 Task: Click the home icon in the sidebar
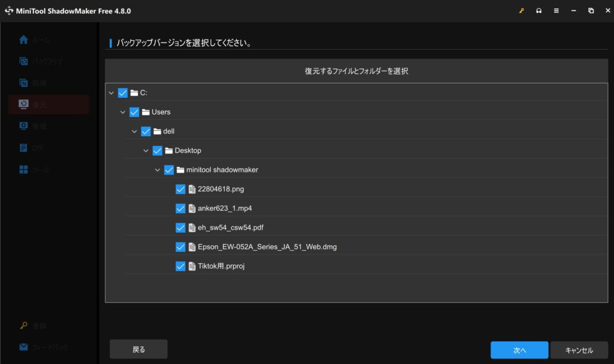click(x=23, y=40)
